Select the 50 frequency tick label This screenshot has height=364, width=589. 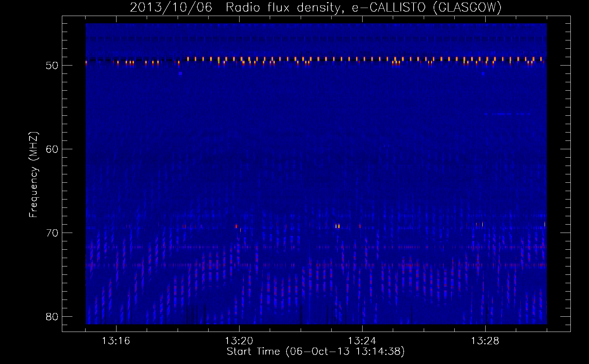point(52,66)
